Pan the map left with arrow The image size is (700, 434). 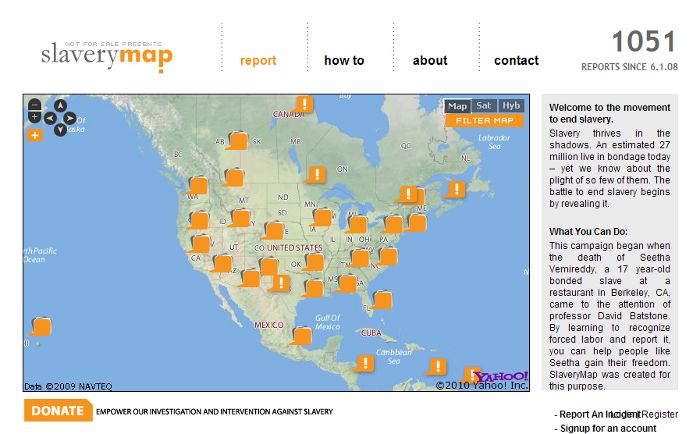50,118
